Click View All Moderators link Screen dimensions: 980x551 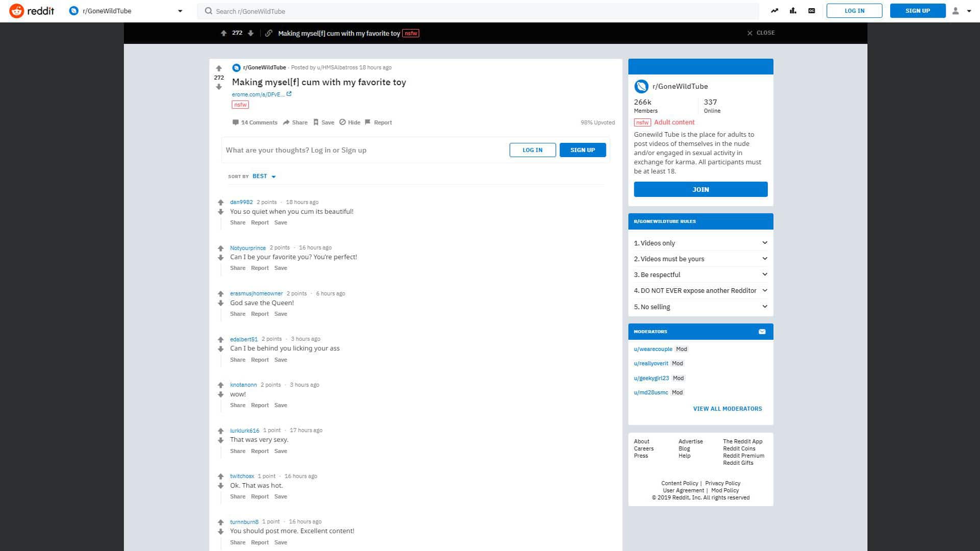[x=727, y=409]
